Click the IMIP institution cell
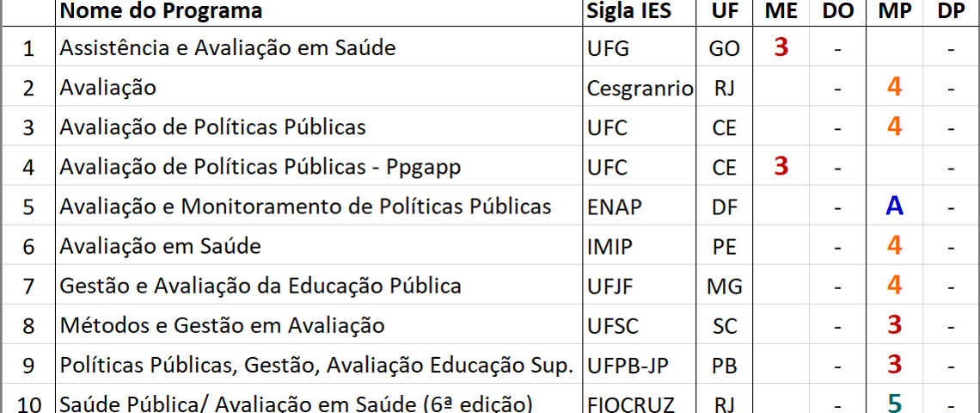The height and width of the screenshot is (413, 980). coord(640,247)
